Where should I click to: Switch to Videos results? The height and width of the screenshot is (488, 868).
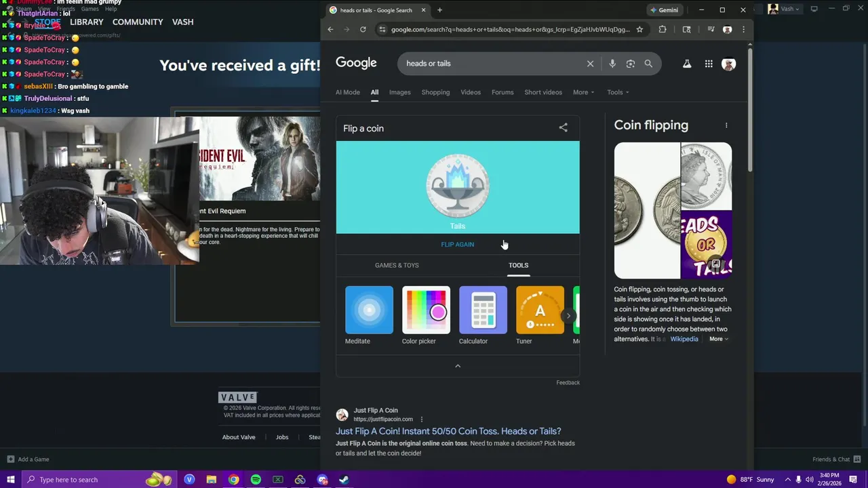tap(471, 92)
